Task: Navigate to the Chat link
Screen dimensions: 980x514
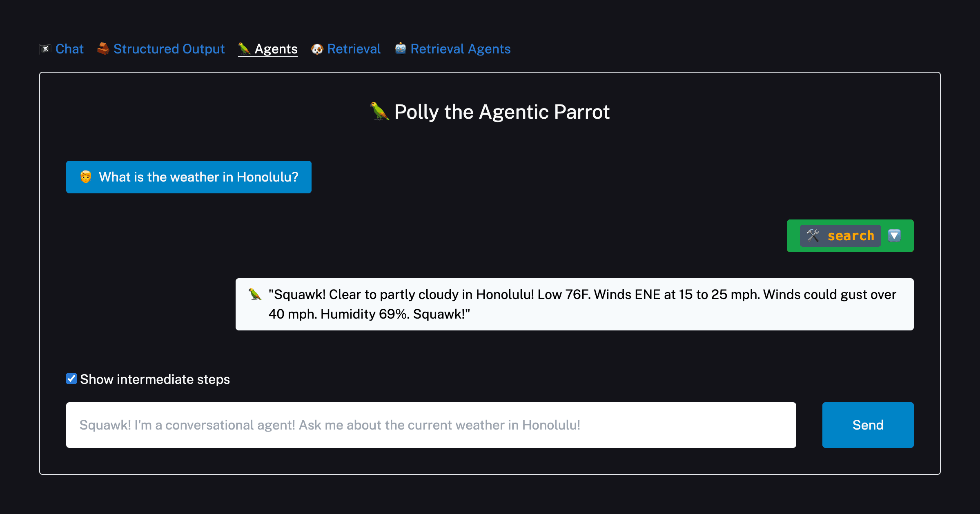Action: 69,49
